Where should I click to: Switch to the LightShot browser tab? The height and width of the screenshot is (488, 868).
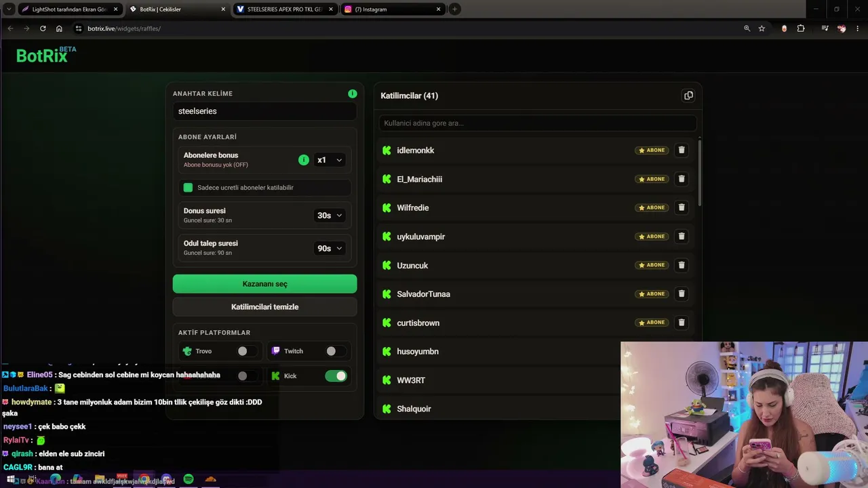pos(70,9)
